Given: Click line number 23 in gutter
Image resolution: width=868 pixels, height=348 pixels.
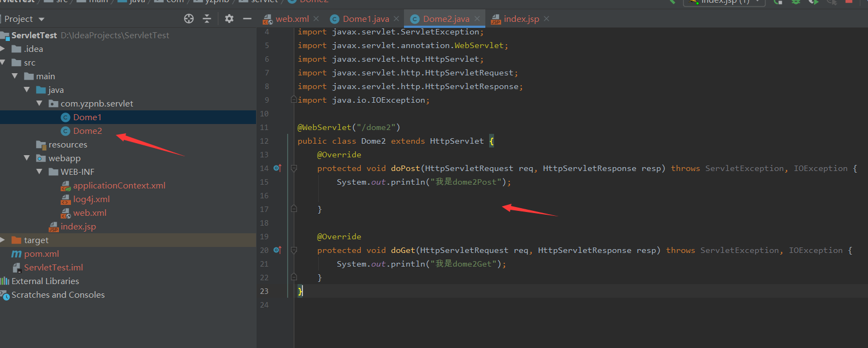Looking at the screenshot, I should (x=264, y=291).
